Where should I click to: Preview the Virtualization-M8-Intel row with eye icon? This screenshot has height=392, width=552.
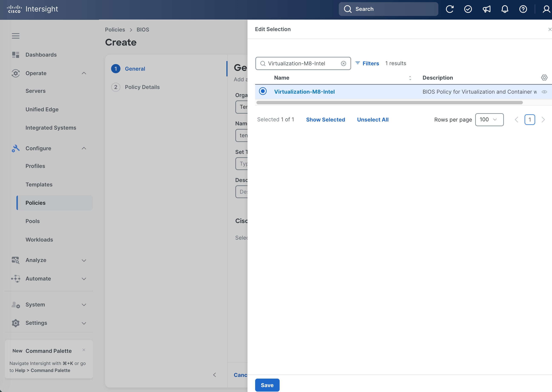544,92
